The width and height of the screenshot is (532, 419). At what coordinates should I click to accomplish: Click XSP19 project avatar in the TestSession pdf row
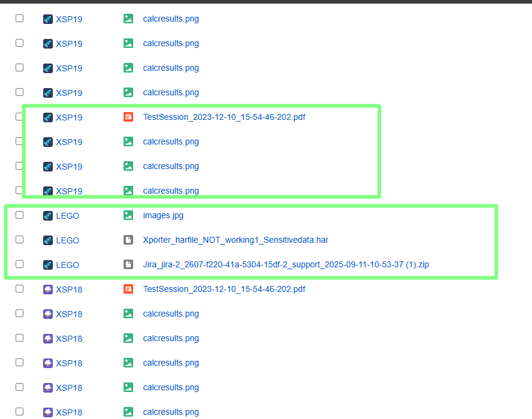48,117
